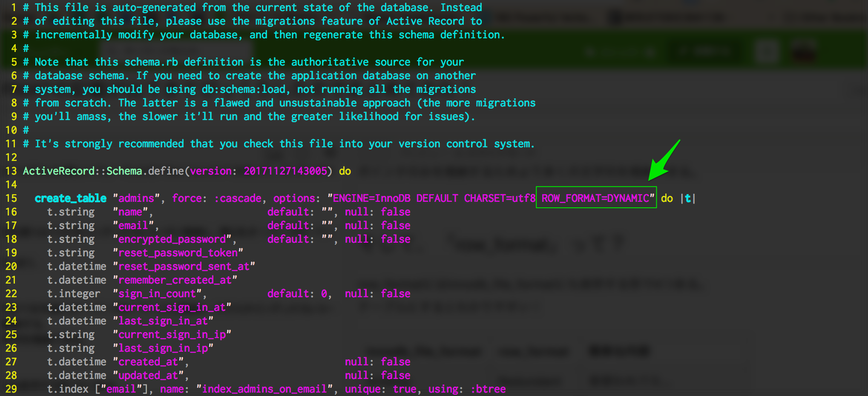This screenshot has height=396, width=868.
Task: Click line number 29 in the gutter
Action: (x=11, y=389)
